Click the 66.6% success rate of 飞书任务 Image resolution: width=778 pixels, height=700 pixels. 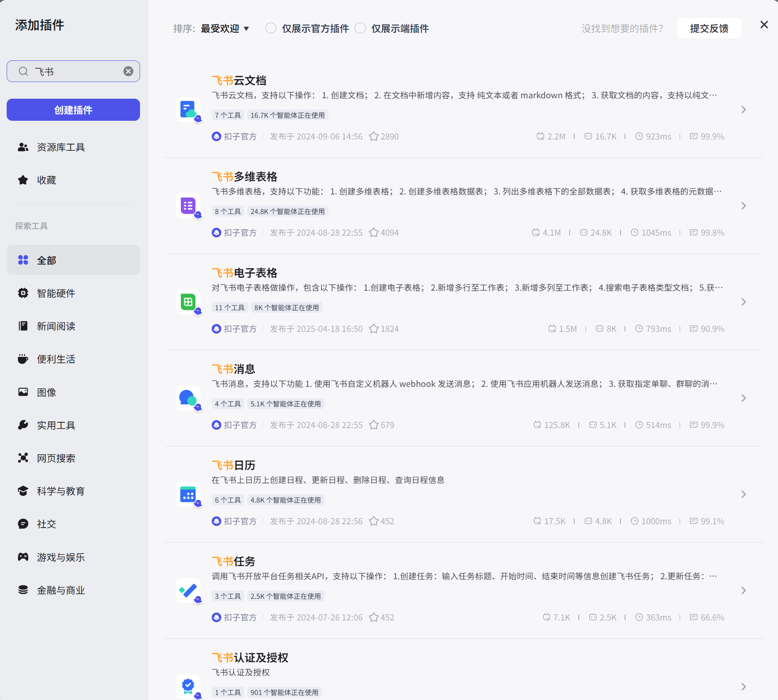tap(707, 618)
